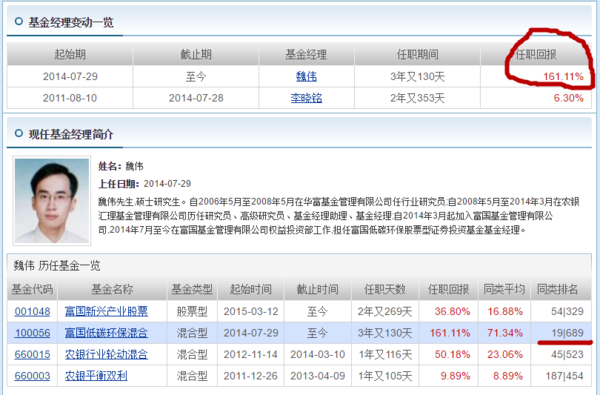600x395 pixels.
Task: Open fund code 001048 link
Action: click(32, 311)
